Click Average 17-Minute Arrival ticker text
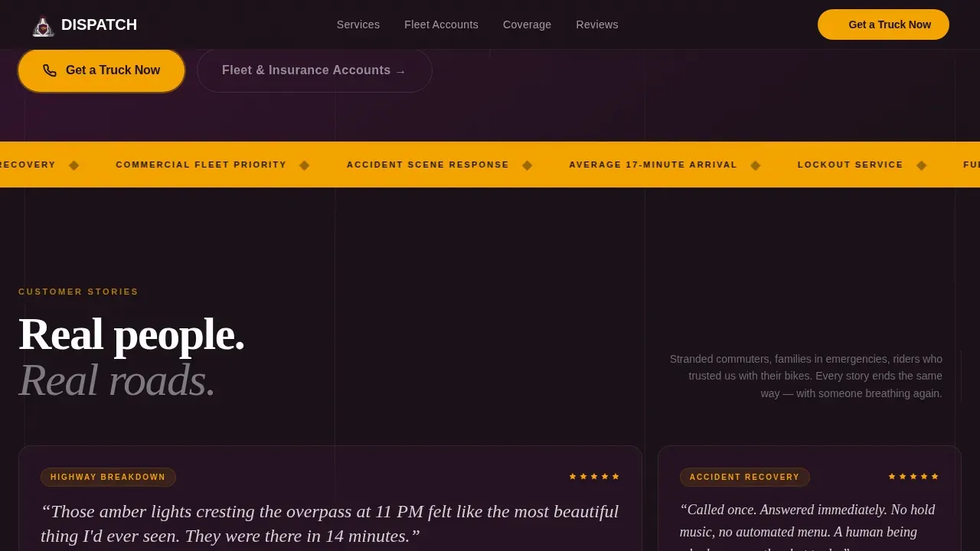Image resolution: width=980 pixels, height=551 pixels. click(653, 165)
